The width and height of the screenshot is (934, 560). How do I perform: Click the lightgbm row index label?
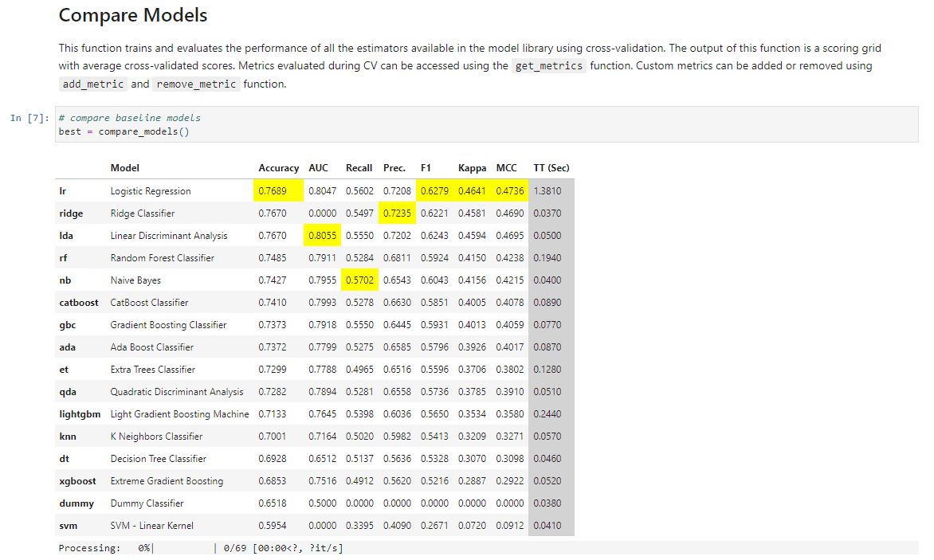click(80, 414)
